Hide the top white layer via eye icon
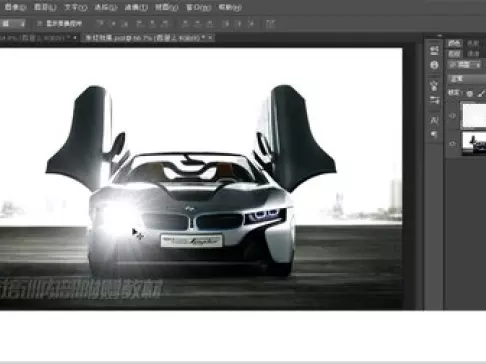 pos(452,116)
